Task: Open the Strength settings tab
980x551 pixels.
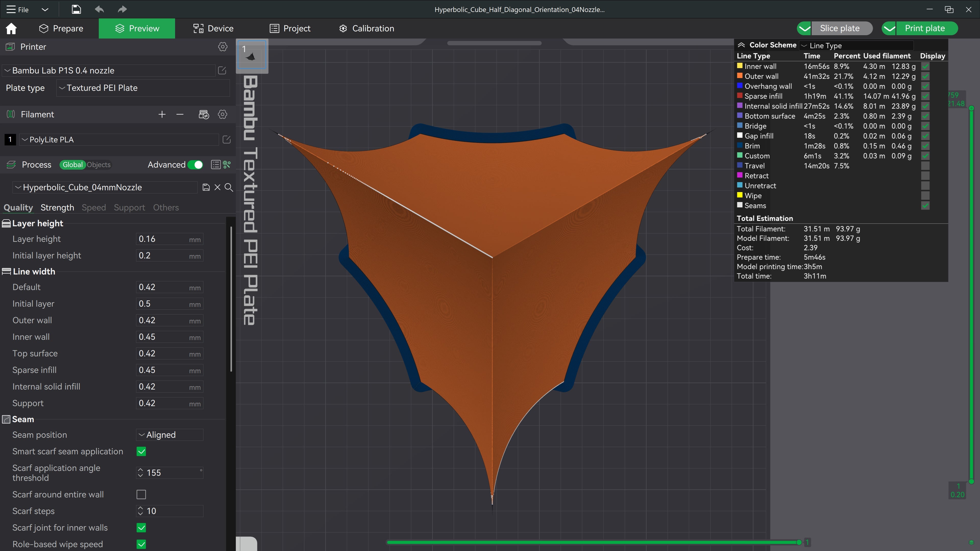Action: (x=57, y=208)
